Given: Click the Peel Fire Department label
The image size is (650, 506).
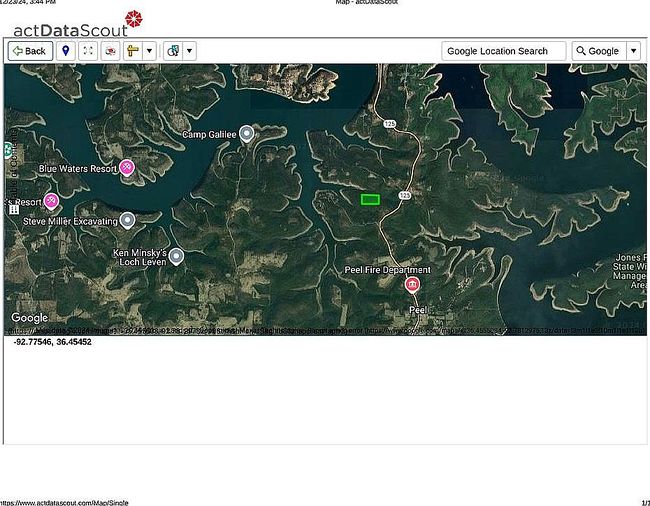Looking at the screenshot, I should tap(388, 270).
